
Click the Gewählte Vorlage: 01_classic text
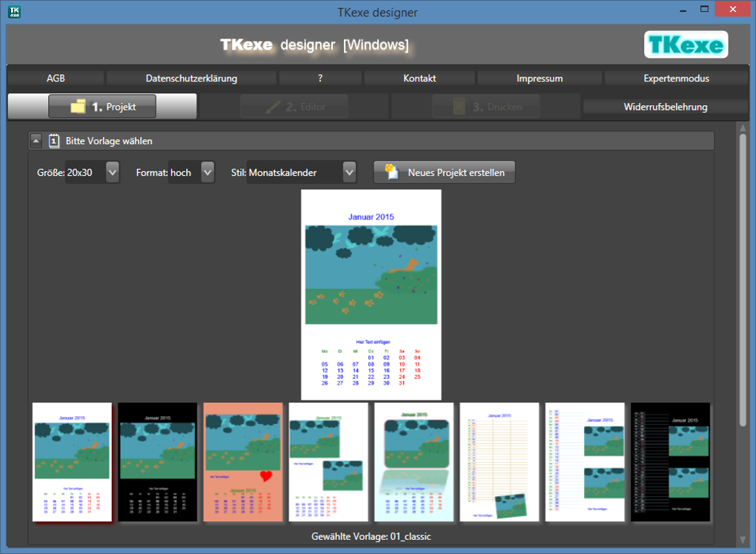point(371,536)
